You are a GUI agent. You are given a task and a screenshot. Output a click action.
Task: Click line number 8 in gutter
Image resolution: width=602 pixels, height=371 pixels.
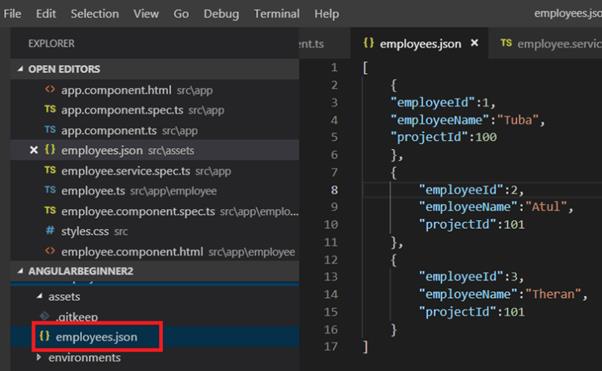pyautogui.click(x=334, y=190)
